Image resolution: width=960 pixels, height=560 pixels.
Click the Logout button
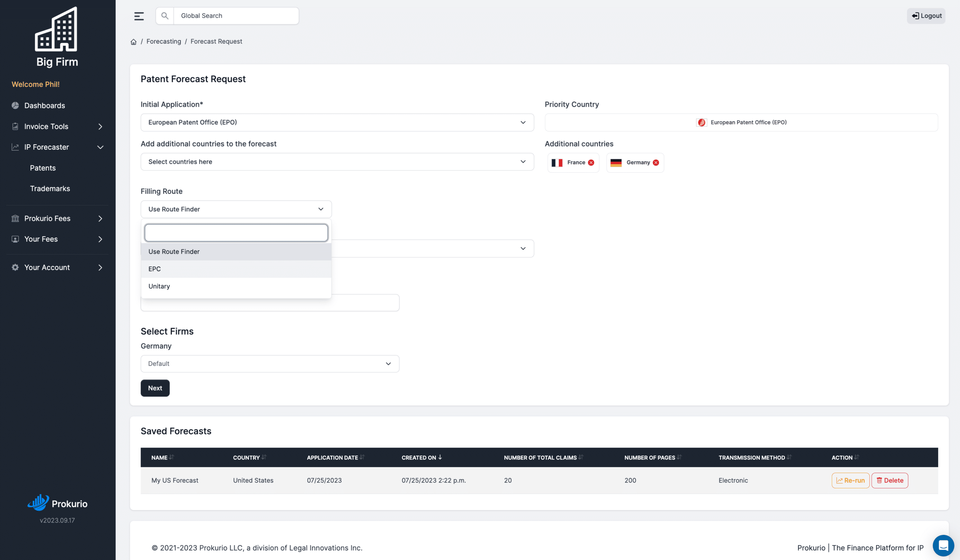tap(926, 16)
